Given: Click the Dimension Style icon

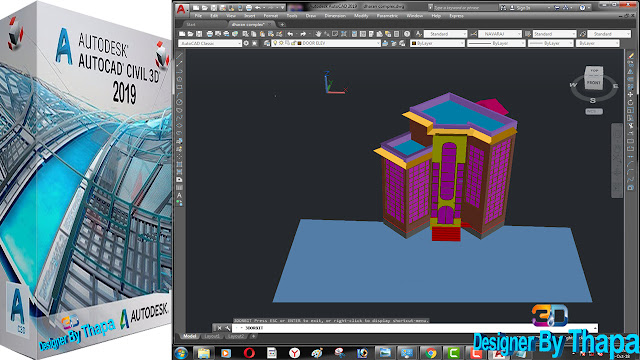Looking at the screenshot, I should 473,34.
